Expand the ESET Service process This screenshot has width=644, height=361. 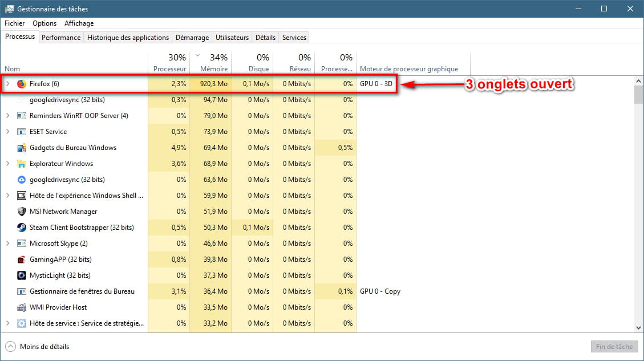[7, 132]
